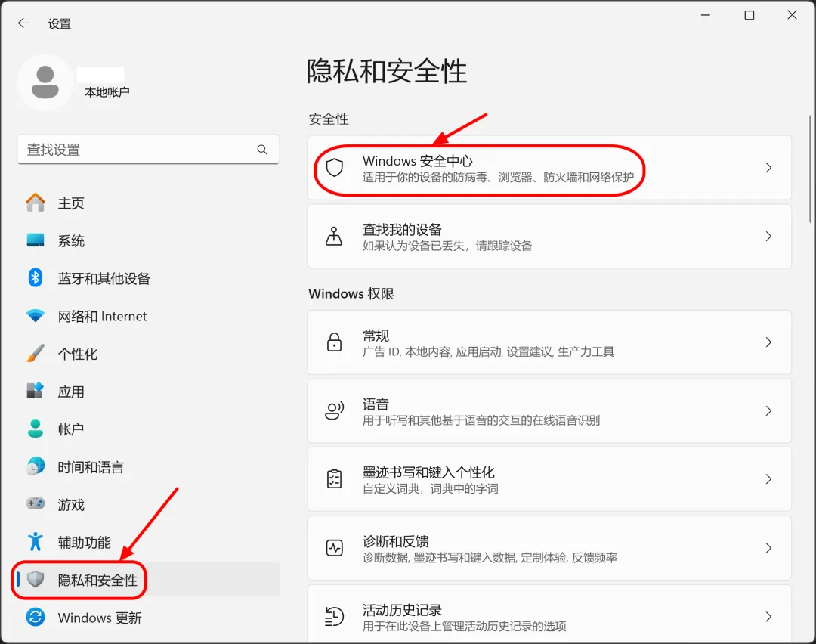816x644 pixels.
Task: Click the back arrow in Settings header
Action: 23,23
